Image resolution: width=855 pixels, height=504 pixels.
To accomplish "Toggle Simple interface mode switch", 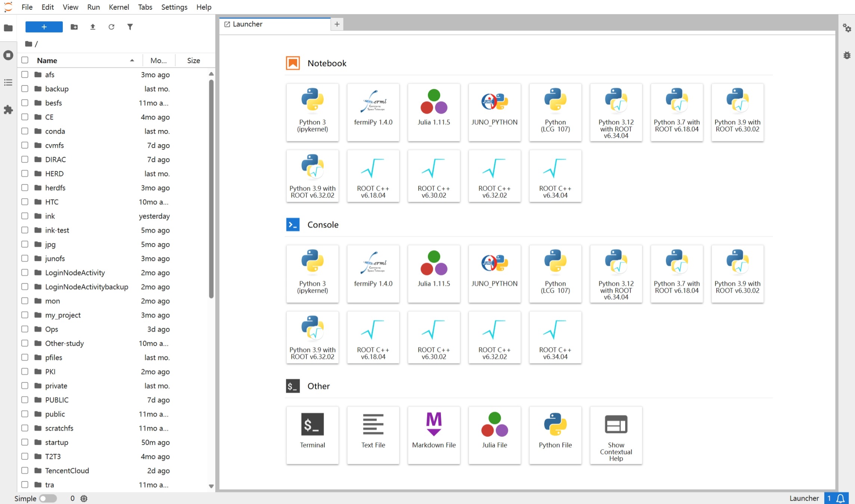I will (48, 498).
